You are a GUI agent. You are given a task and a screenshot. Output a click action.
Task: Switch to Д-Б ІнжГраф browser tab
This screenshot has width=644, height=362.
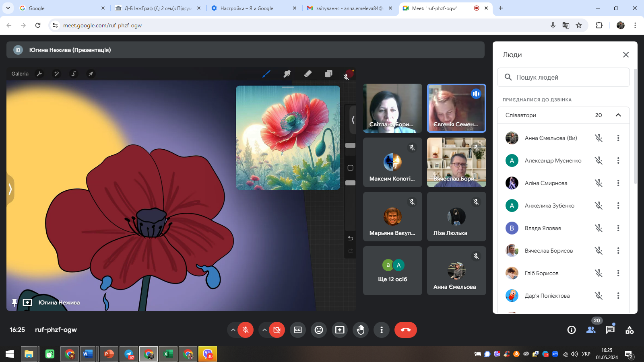point(158,8)
